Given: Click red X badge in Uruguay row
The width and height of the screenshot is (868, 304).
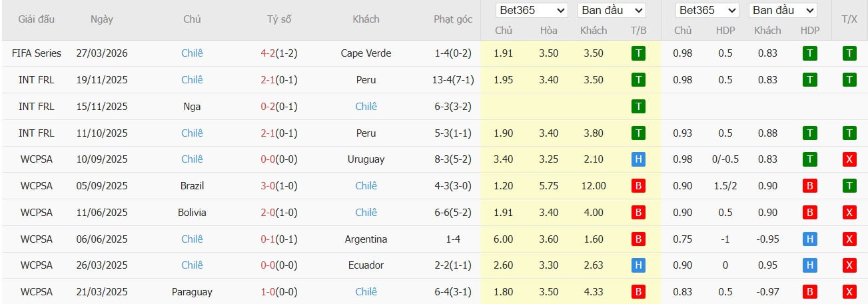Looking at the screenshot, I should pos(849,159).
